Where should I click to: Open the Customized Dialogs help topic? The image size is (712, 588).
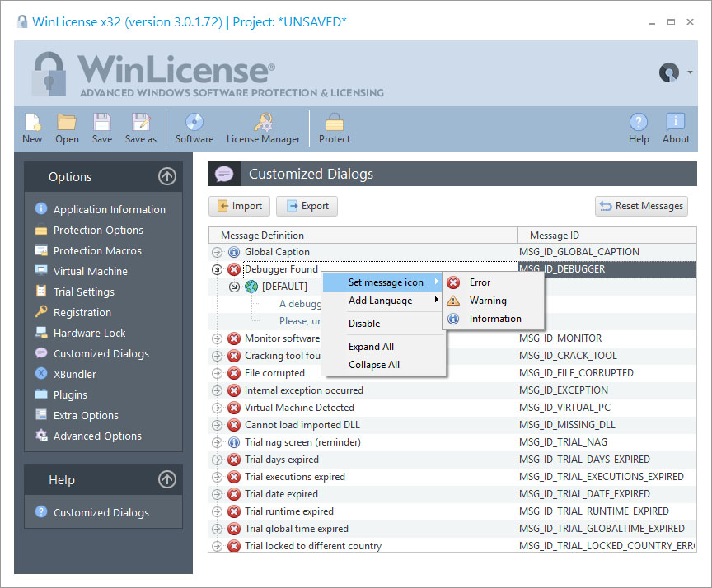click(101, 512)
